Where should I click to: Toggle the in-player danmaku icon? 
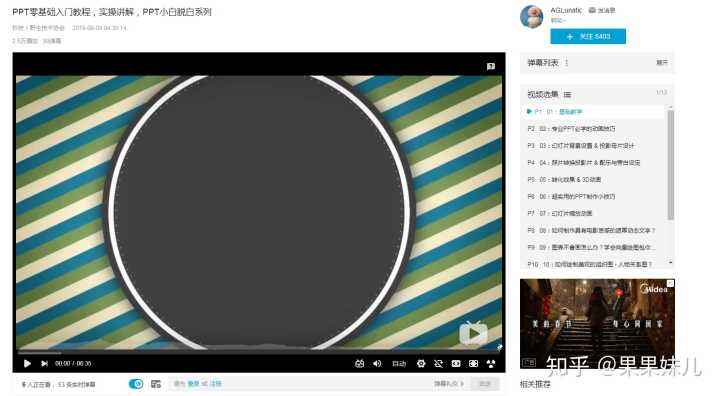[x=360, y=363]
